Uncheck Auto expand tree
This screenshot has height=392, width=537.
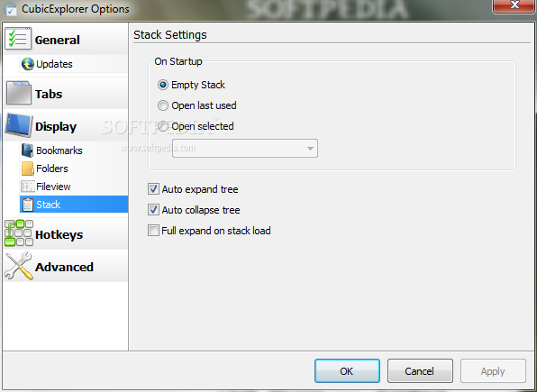click(153, 189)
